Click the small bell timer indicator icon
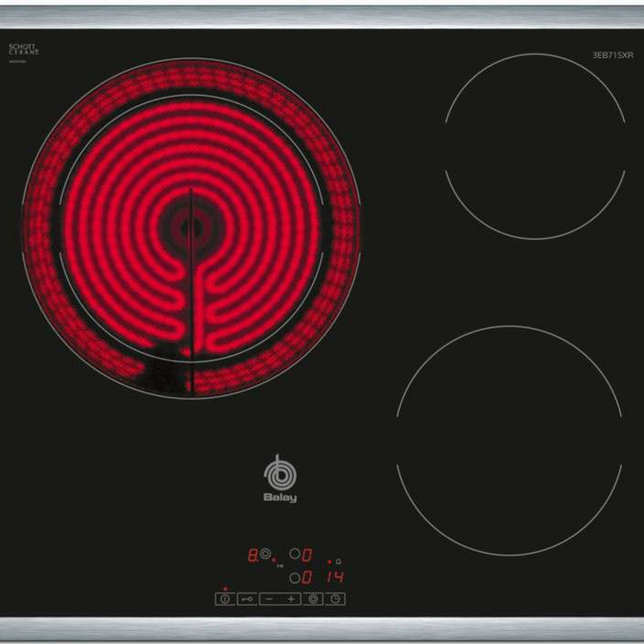 (x=339, y=561)
